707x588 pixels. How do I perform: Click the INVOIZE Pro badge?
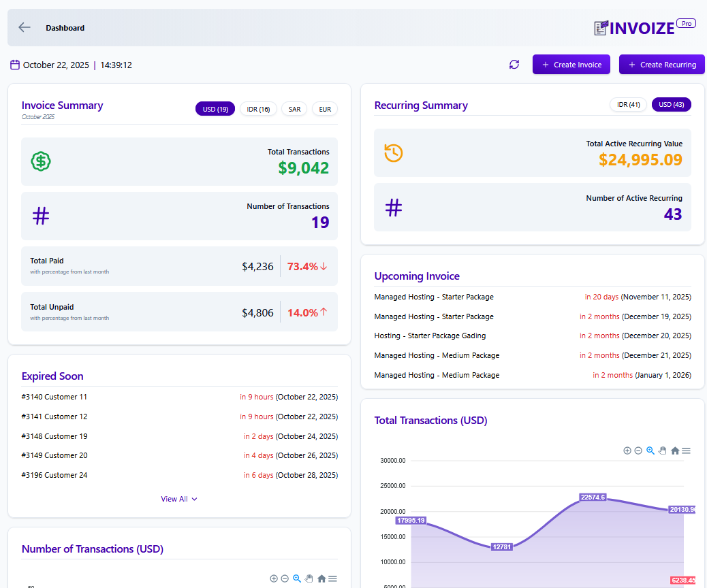pyautogui.click(x=686, y=22)
